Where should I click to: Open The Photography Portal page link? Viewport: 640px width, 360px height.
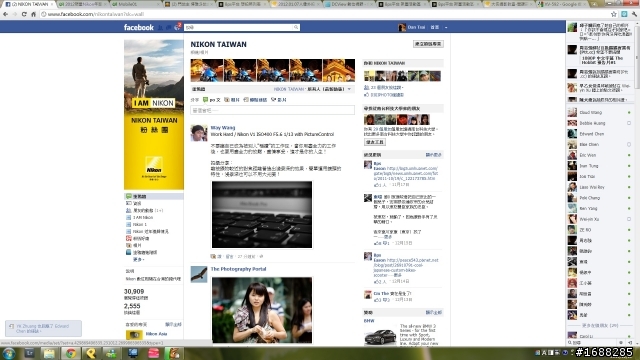pyautogui.click(x=238, y=269)
